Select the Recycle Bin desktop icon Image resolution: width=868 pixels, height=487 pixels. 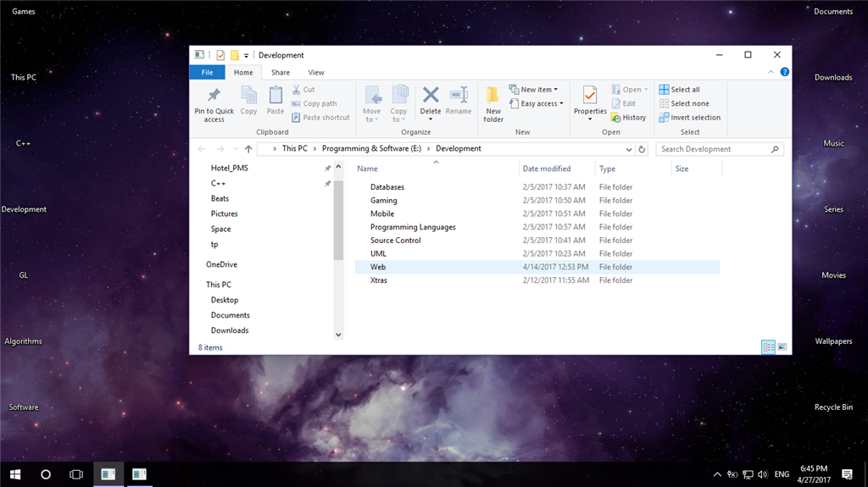(833, 407)
